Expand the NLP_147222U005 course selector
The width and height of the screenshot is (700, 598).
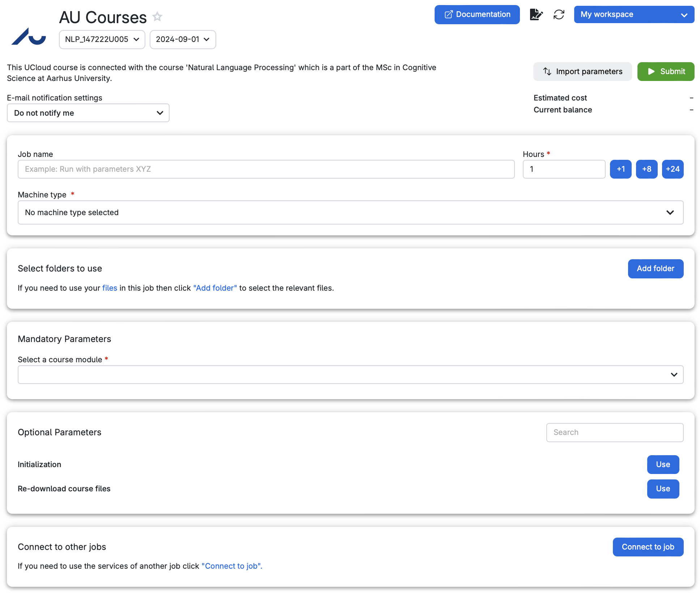pos(102,39)
